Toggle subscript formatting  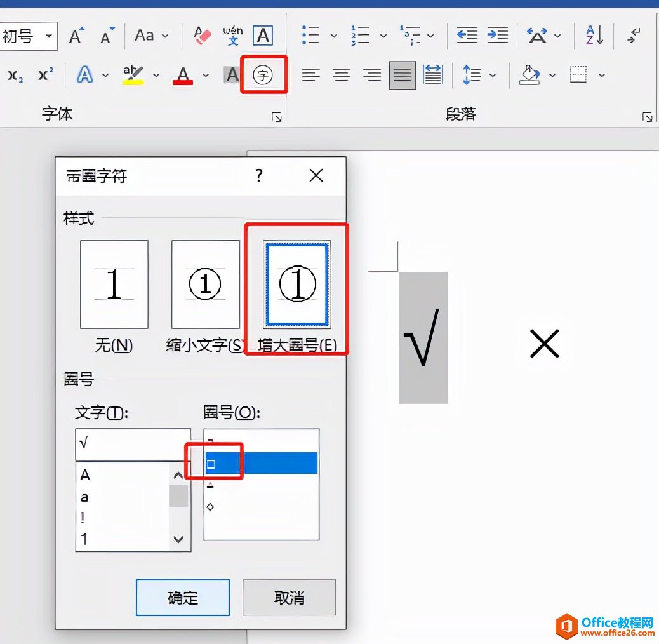click(x=14, y=74)
